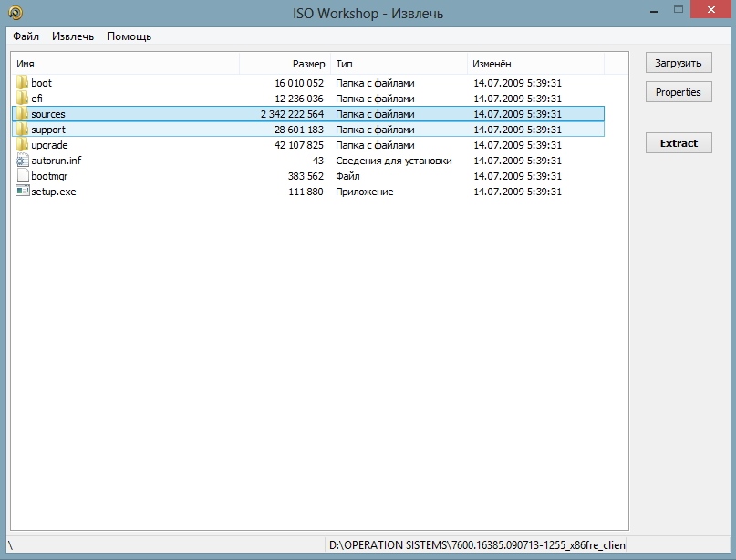Sort the list by the Размер column header
This screenshot has height=560, width=736.
(285, 64)
